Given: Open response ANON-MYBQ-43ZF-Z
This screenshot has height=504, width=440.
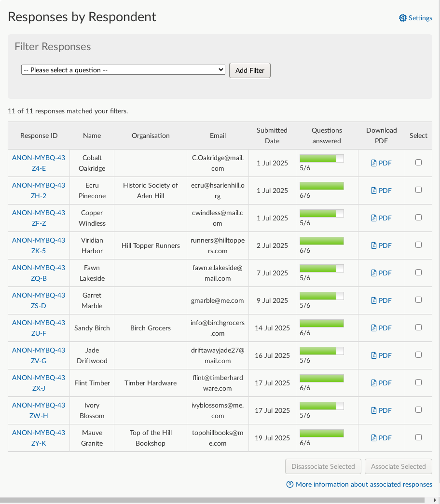Looking at the screenshot, I should [x=39, y=218].
